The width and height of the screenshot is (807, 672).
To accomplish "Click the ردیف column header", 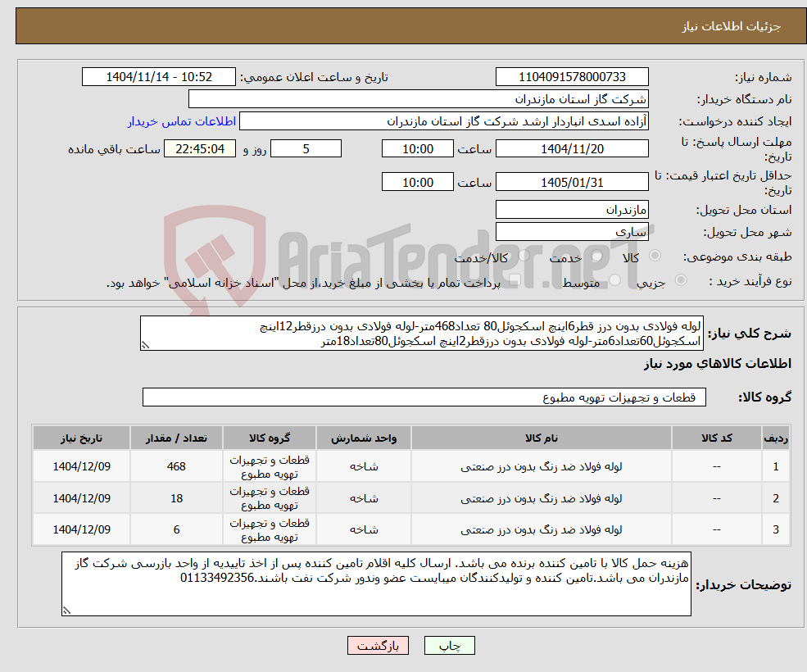I will [776, 438].
